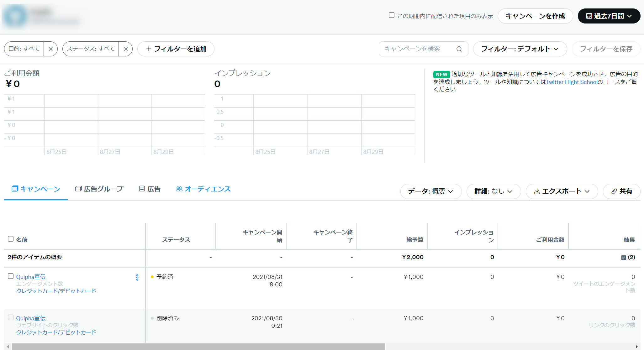Remove the ステータス: すべて filter with its X icon
This screenshot has width=644, height=350.
(x=126, y=49)
